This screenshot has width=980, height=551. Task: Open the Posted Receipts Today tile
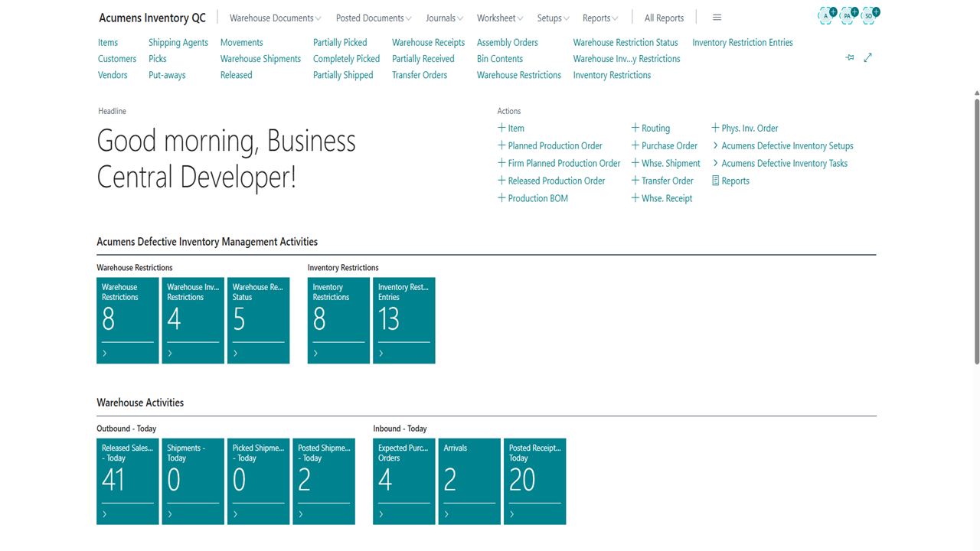pos(534,481)
